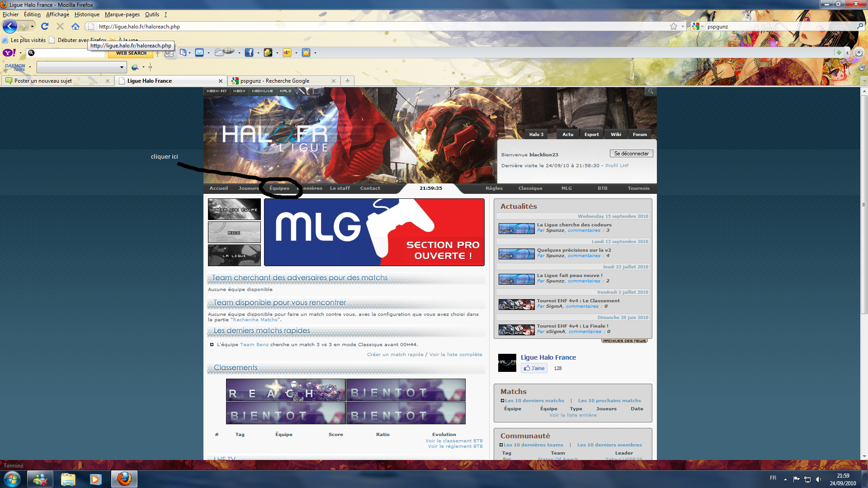The image size is (868, 488).
Task: Open the Yahoo! toolbar logo
Action: (9, 53)
